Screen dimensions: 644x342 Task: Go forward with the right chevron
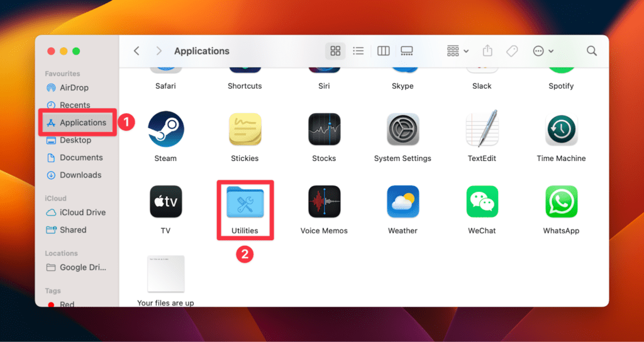(x=159, y=51)
